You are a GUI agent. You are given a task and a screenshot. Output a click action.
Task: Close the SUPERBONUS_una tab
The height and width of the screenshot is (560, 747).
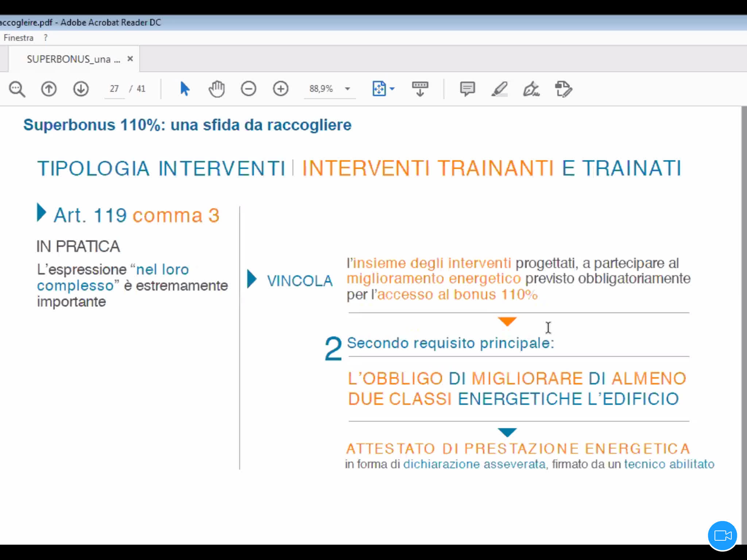click(x=130, y=59)
